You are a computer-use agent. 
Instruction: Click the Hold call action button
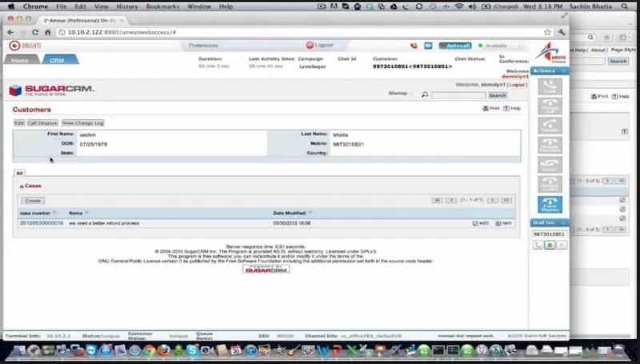click(550, 86)
